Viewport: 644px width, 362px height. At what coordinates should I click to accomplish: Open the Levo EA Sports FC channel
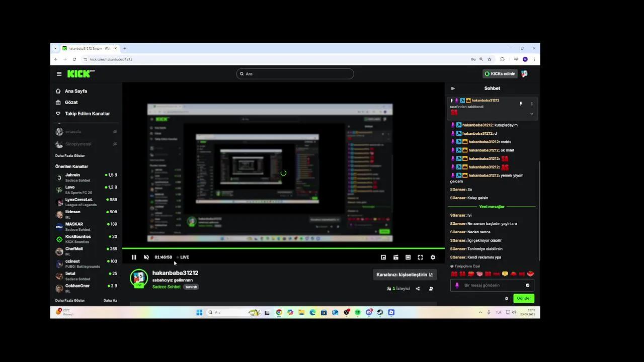click(86, 190)
